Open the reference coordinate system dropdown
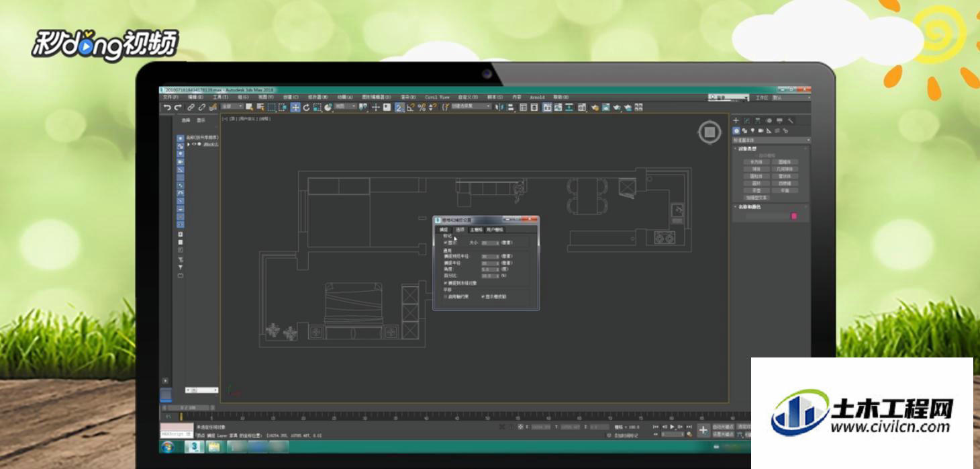The image size is (980, 469). (346, 107)
